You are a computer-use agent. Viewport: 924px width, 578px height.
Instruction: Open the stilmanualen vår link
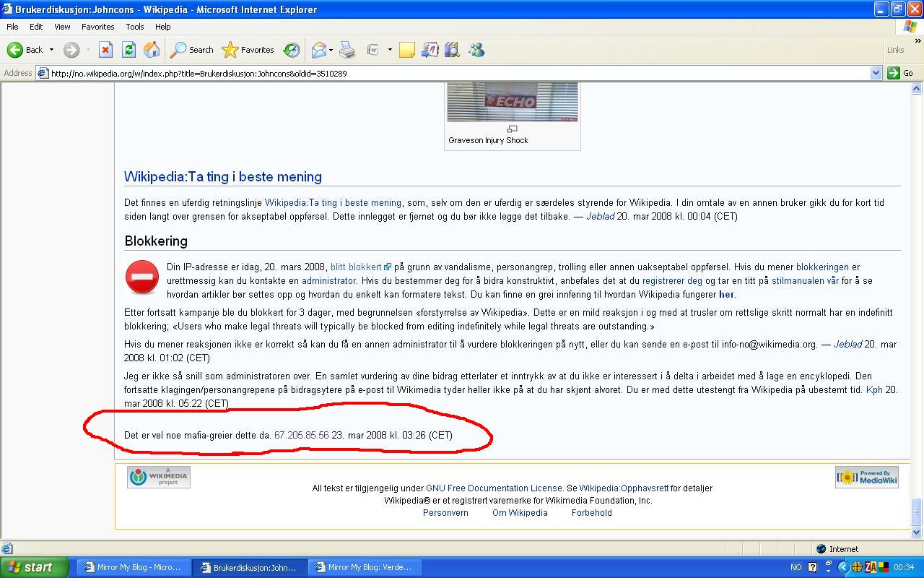coord(805,280)
